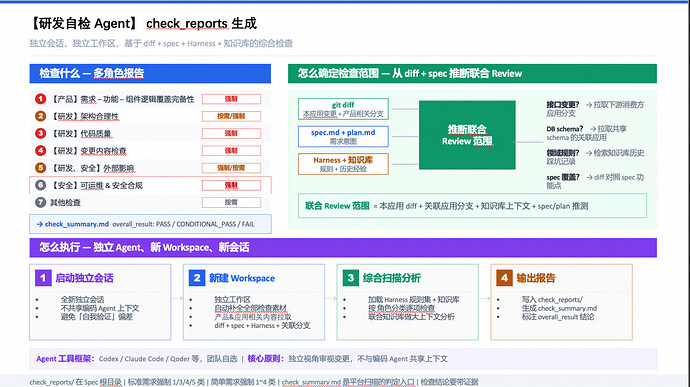Click the 【产品】需求–功能–组件逻辑覆盖完备性 row text
The width and height of the screenshot is (690, 387).
[122, 99]
